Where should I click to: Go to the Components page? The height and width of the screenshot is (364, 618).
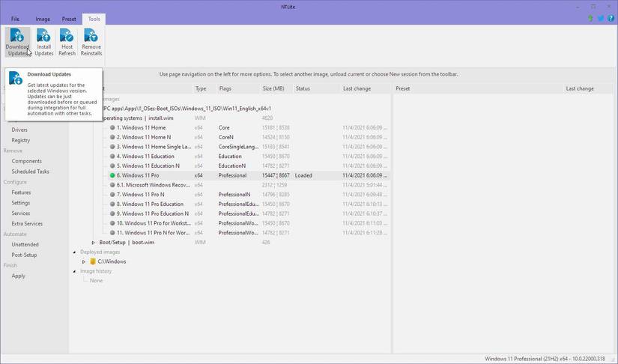[27, 161]
